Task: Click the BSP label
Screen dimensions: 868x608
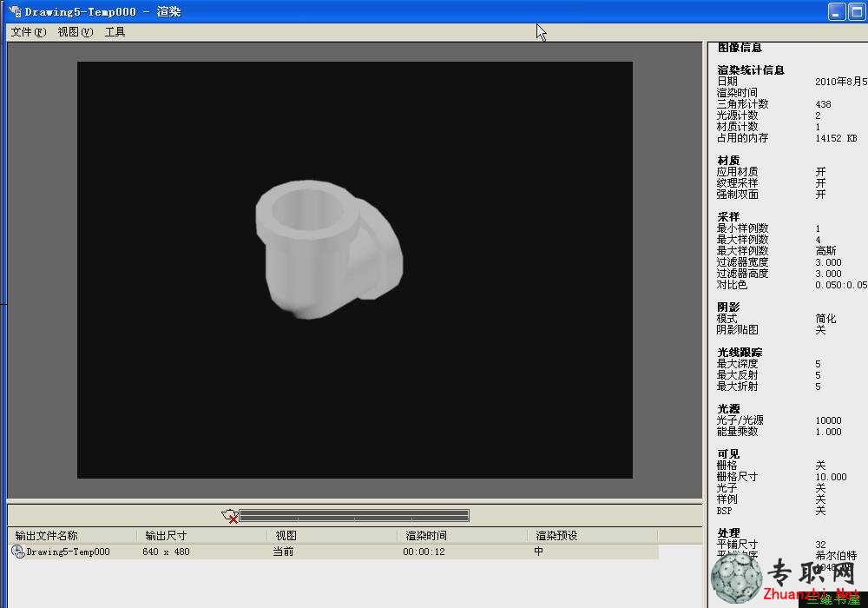Action: (x=724, y=511)
